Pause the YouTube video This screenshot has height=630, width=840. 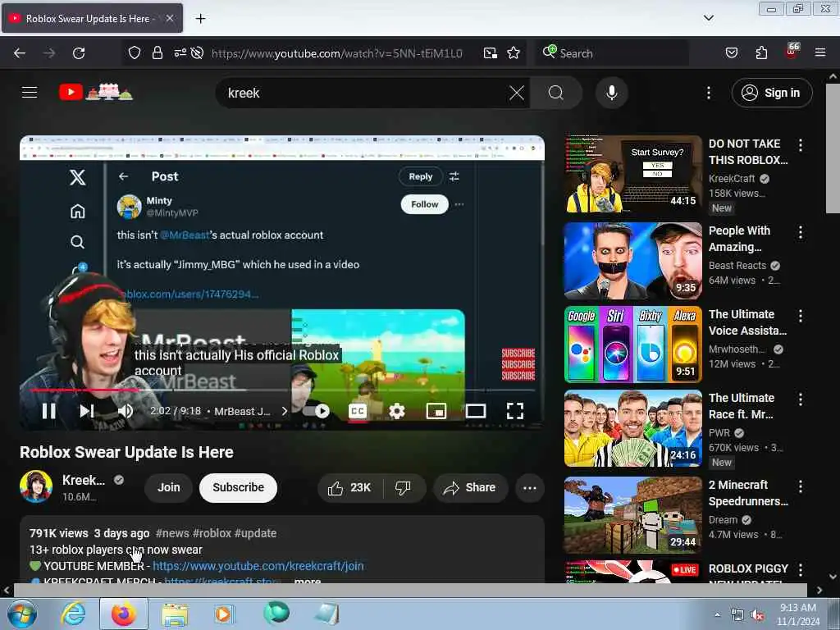point(48,411)
